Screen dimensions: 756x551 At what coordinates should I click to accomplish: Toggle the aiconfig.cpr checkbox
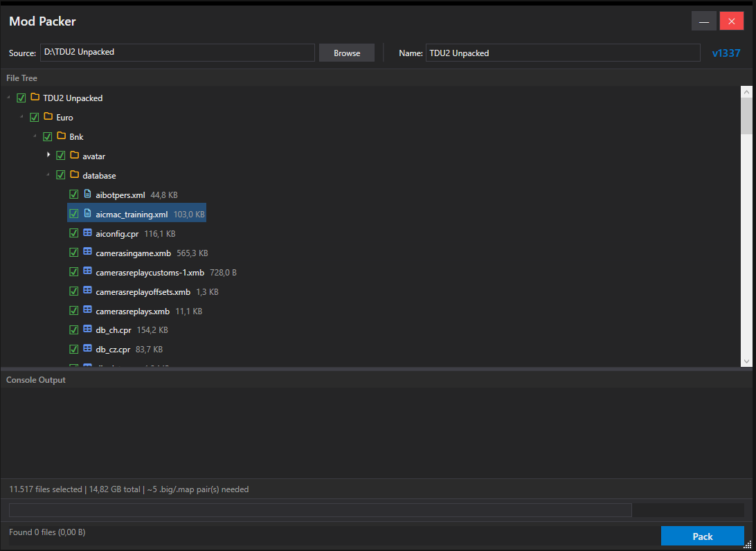click(74, 233)
